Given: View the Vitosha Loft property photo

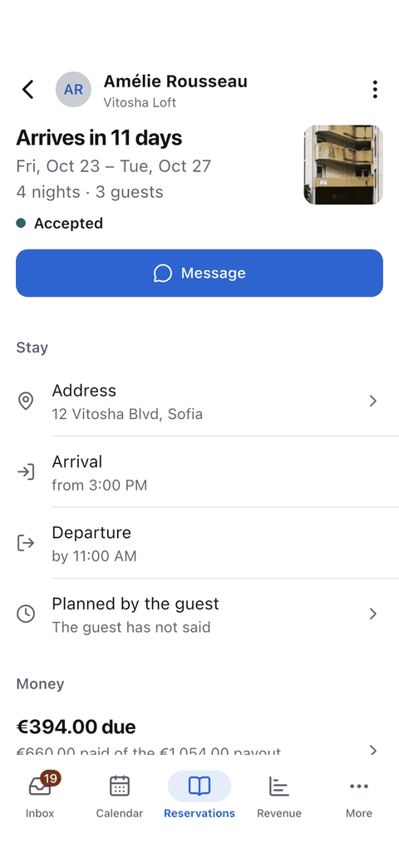Looking at the screenshot, I should 343,165.
